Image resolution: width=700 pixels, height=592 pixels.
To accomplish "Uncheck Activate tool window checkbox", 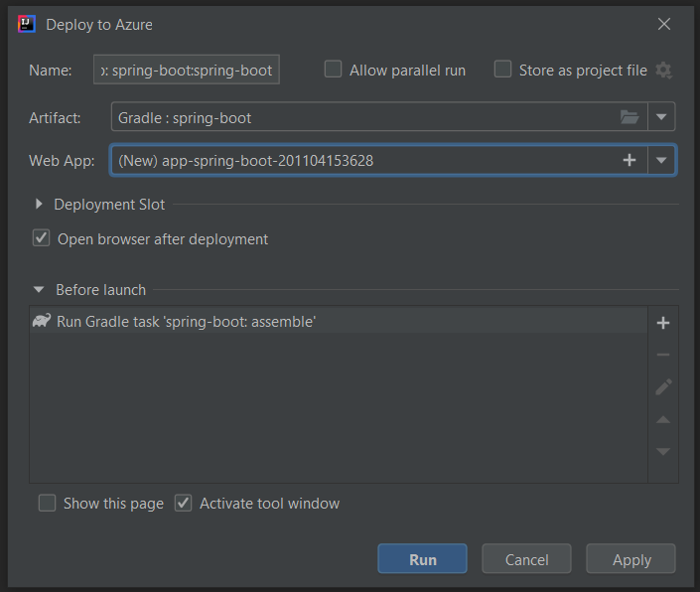I will click(183, 503).
